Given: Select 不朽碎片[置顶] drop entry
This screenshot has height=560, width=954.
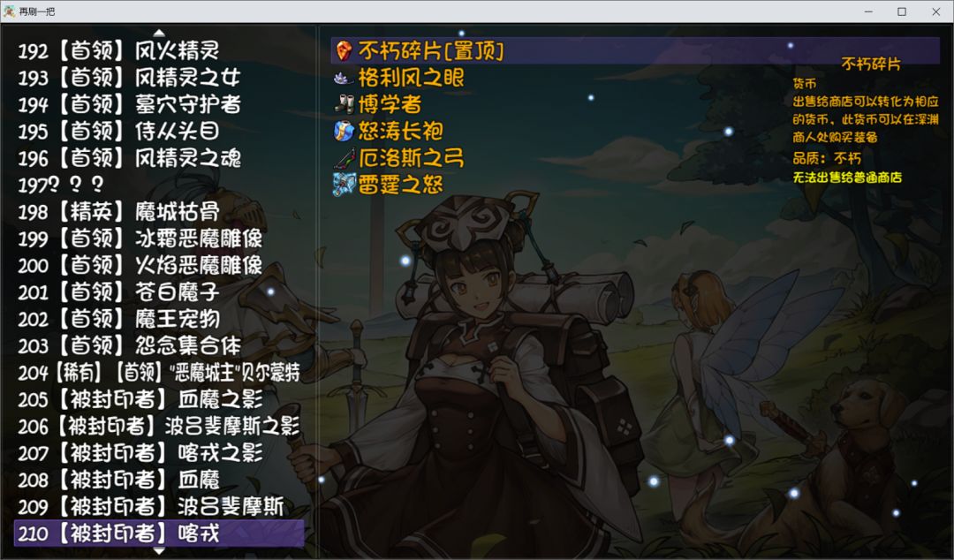Looking at the screenshot, I should (x=635, y=50).
